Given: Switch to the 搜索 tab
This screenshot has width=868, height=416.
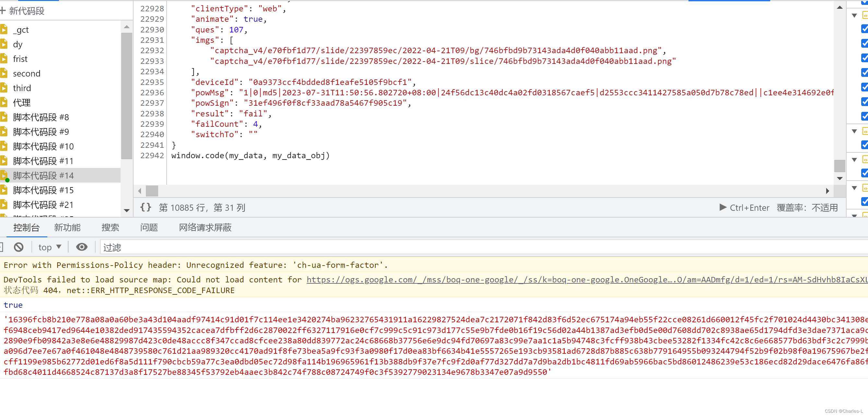Looking at the screenshot, I should point(110,228).
